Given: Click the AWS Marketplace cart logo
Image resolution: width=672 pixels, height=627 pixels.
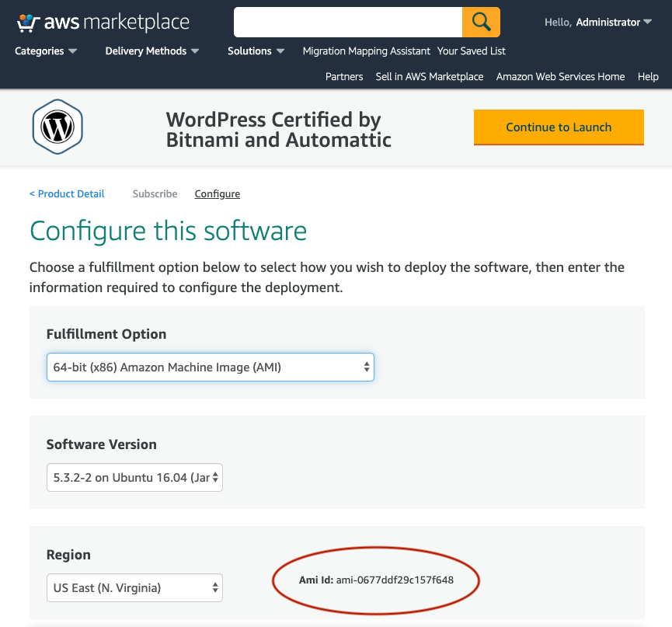Looking at the screenshot, I should pos(103,23).
